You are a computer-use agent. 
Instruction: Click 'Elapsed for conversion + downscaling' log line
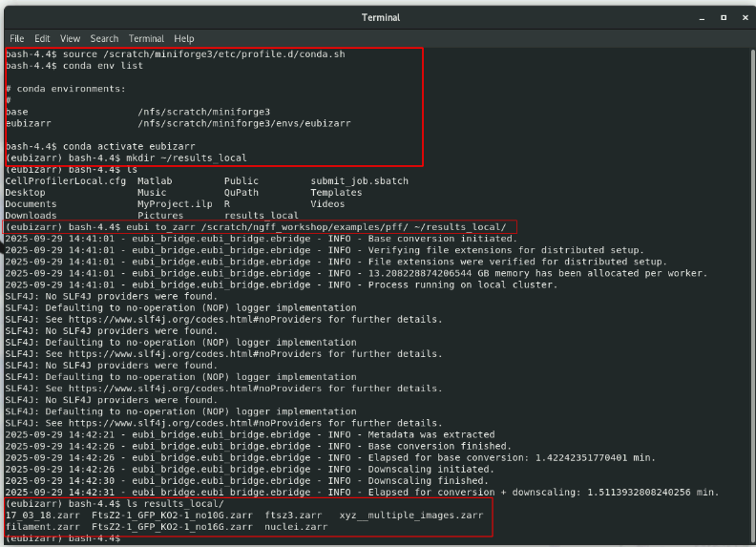(x=362, y=493)
